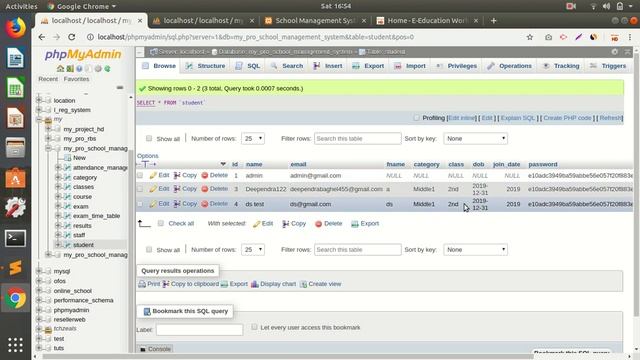The width and height of the screenshot is (640, 360).
Task: Bookmark this page with star icon
Action: [530, 37]
